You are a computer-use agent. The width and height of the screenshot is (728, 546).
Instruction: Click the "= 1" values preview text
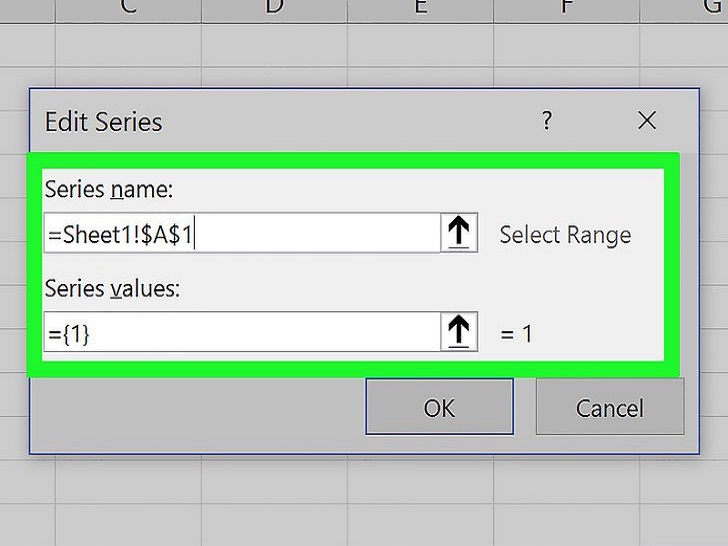coord(516,334)
